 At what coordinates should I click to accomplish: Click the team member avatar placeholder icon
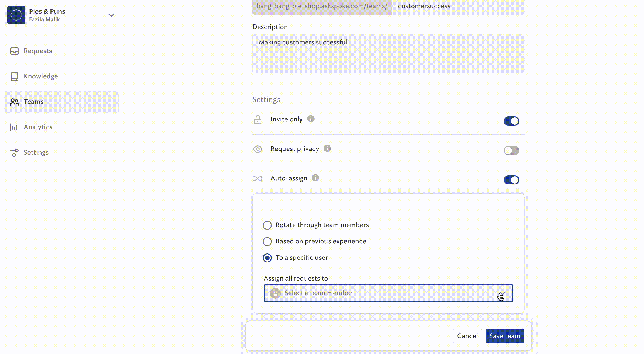coord(275,293)
